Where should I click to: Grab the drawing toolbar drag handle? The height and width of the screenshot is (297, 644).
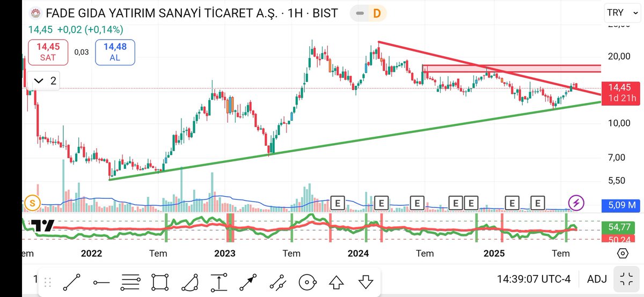click(48, 281)
